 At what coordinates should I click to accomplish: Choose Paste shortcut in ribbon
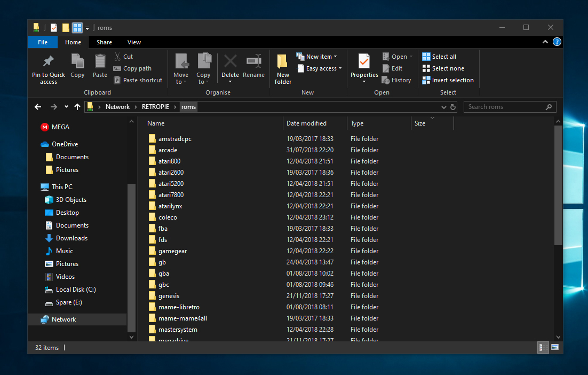tap(138, 80)
